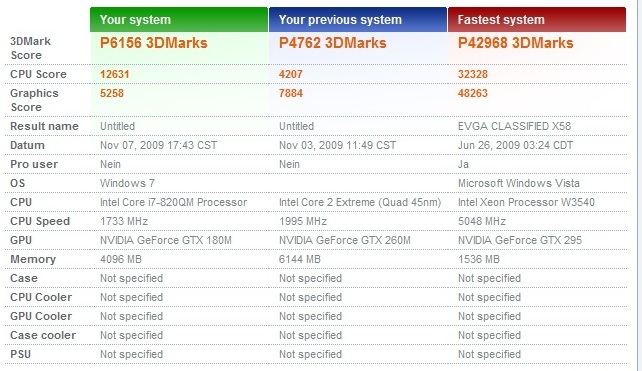Click the 'Pro user' row label
Screen dimensions: 642x371
(34, 164)
